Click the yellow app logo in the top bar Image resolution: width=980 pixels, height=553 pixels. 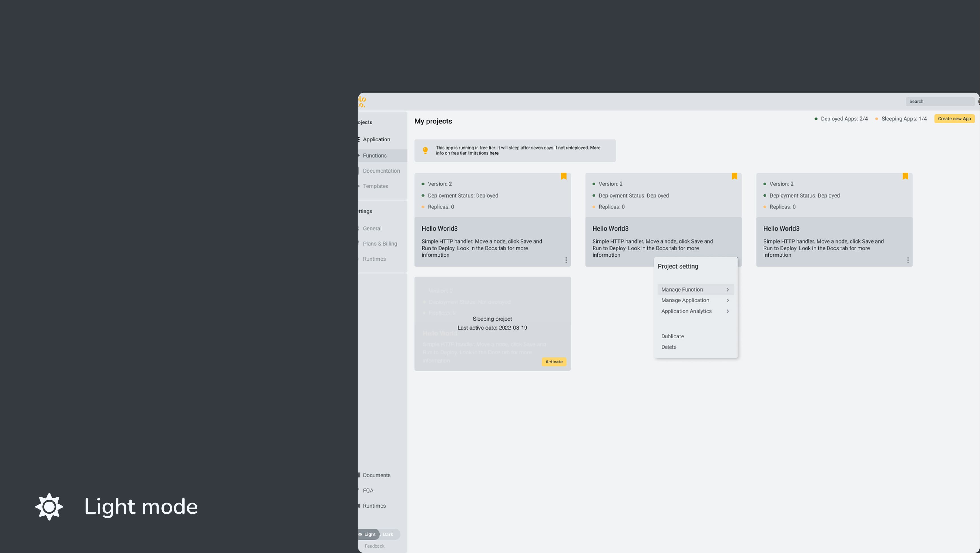point(362,102)
